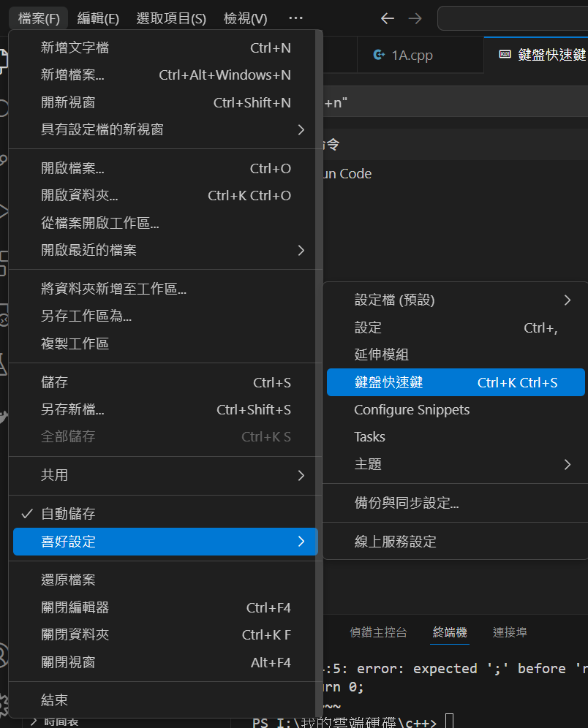Choose 還原檔案
Viewport: 588px width, 728px height.
pos(165,580)
